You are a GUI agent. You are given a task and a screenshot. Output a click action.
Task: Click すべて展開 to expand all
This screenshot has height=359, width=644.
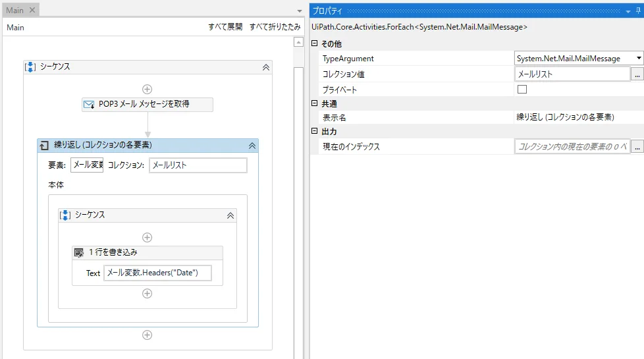[225, 27]
